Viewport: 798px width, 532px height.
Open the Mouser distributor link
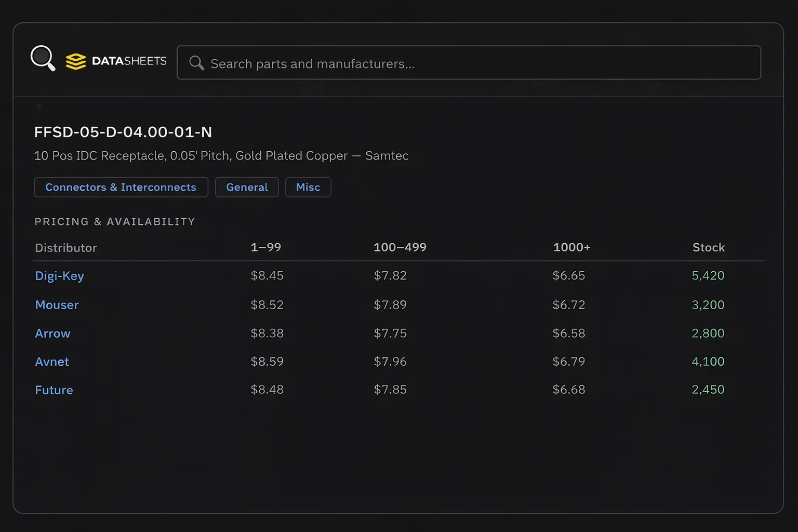(x=57, y=305)
